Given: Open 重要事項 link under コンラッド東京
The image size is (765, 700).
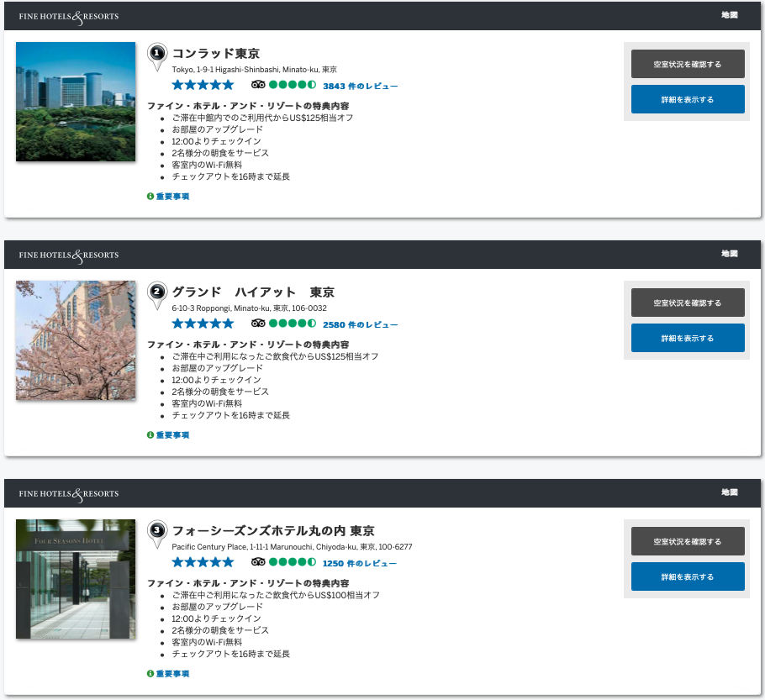Looking at the screenshot, I should [x=172, y=197].
